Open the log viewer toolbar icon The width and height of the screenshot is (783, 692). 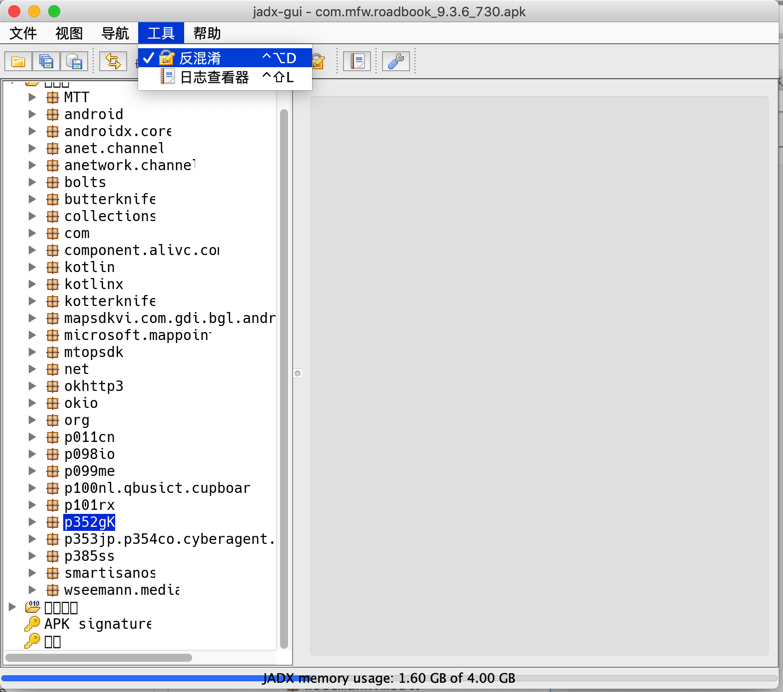pyautogui.click(x=357, y=61)
